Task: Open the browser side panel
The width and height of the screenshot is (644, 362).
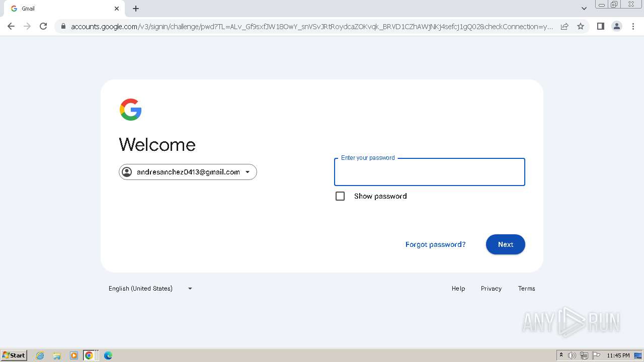Action: pos(600,26)
